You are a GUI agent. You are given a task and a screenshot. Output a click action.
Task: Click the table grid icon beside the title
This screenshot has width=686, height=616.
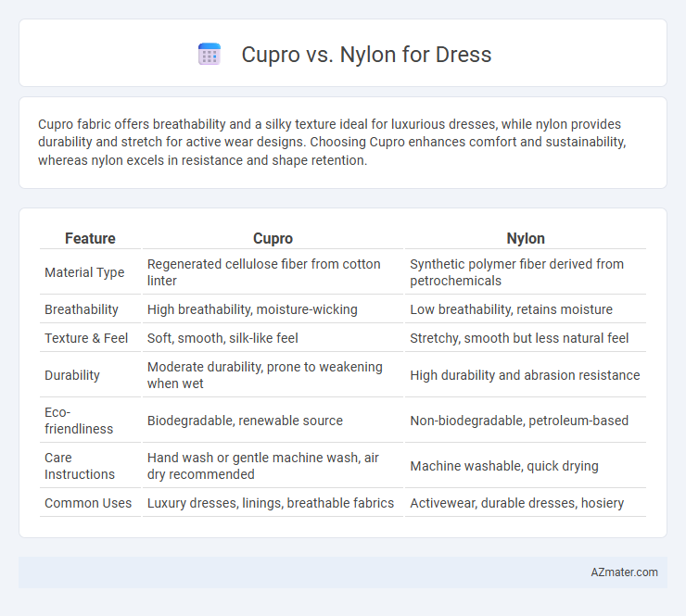pyautogui.click(x=210, y=55)
